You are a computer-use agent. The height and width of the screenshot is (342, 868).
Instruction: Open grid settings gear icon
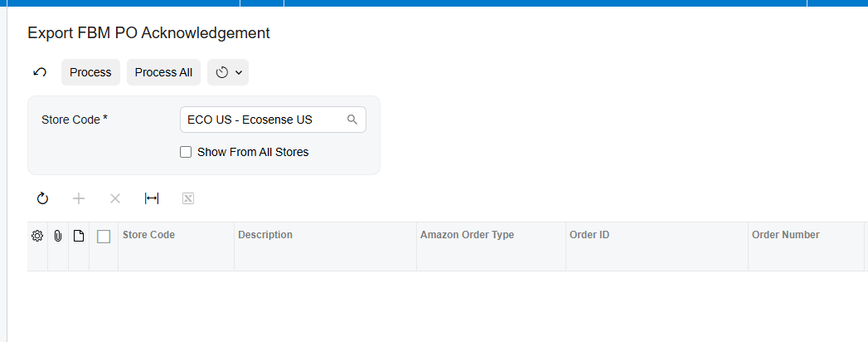[37, 236]
